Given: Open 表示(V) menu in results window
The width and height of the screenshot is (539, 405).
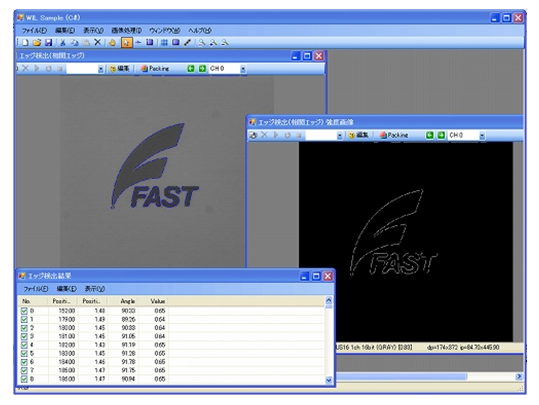Looking at the screenshot, I should pos(95,289).
